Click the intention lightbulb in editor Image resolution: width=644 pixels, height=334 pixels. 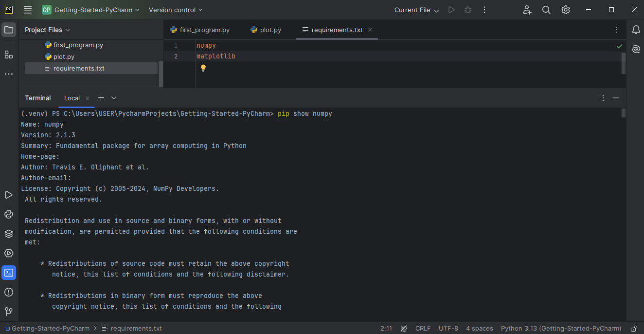(x=203, y=68)
